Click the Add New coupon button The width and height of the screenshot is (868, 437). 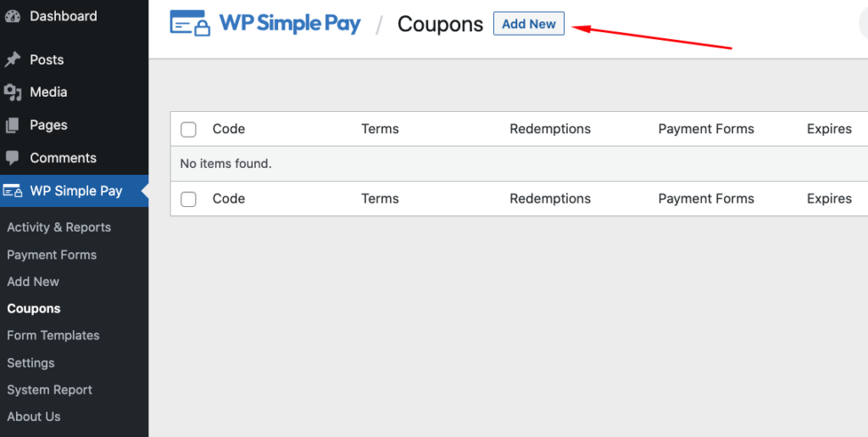(x=529, y=24)
